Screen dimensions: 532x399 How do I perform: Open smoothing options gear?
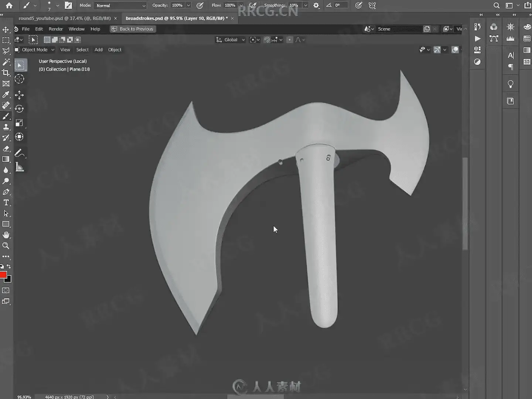(316, 6)
